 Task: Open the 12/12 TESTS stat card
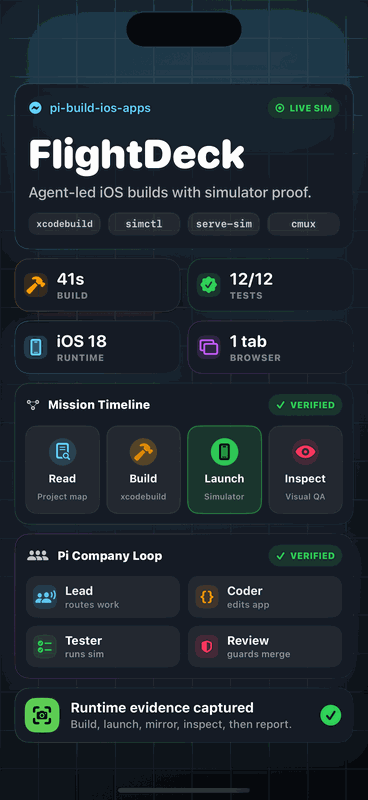(x=271, y=285)
